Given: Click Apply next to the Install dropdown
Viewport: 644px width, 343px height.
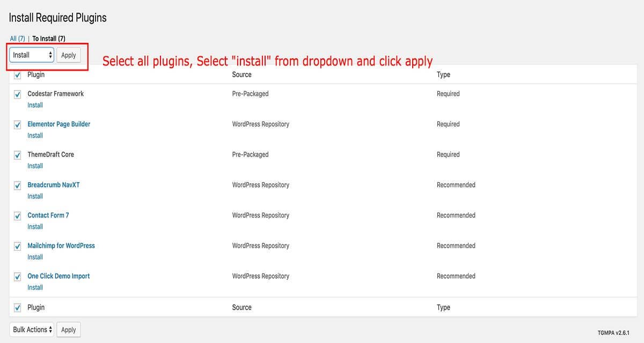Looking at the screenshot, I should pos(69,55).
